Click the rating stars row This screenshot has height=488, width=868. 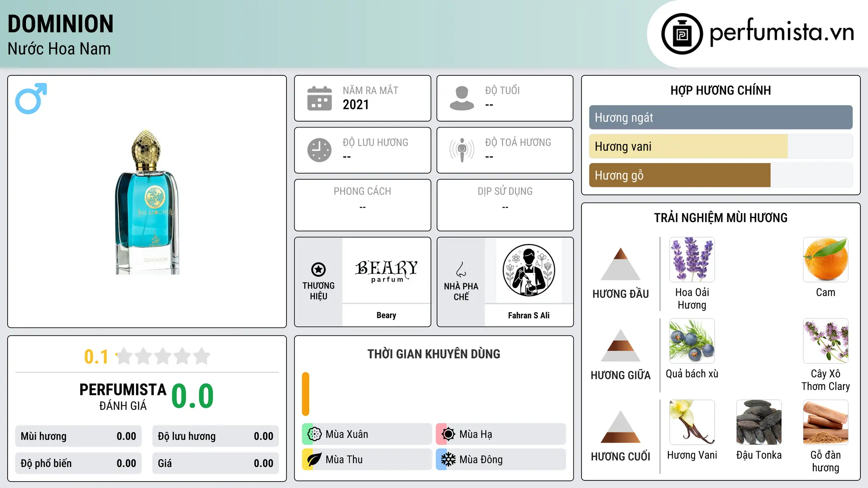pyautogui.click(x=163, y=356)
